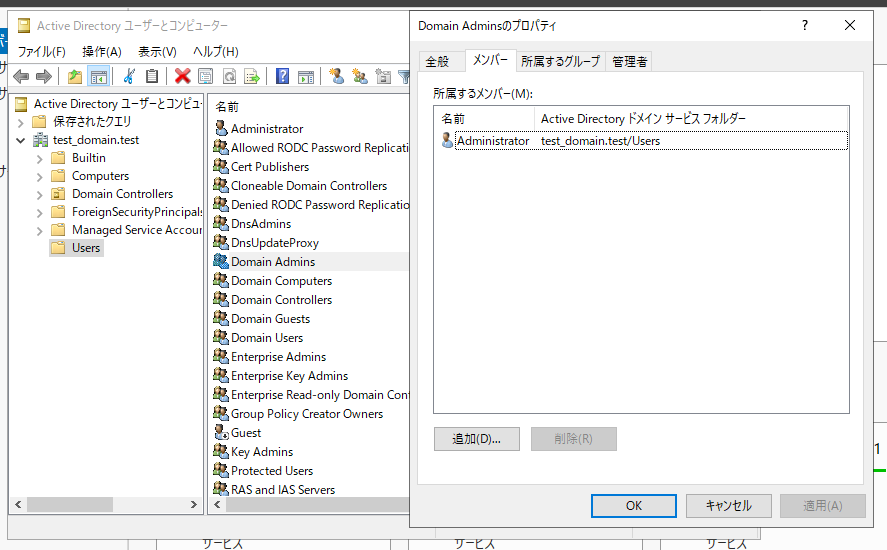Select the Users folder in tree
887x550 pixels.
[76, 248]
